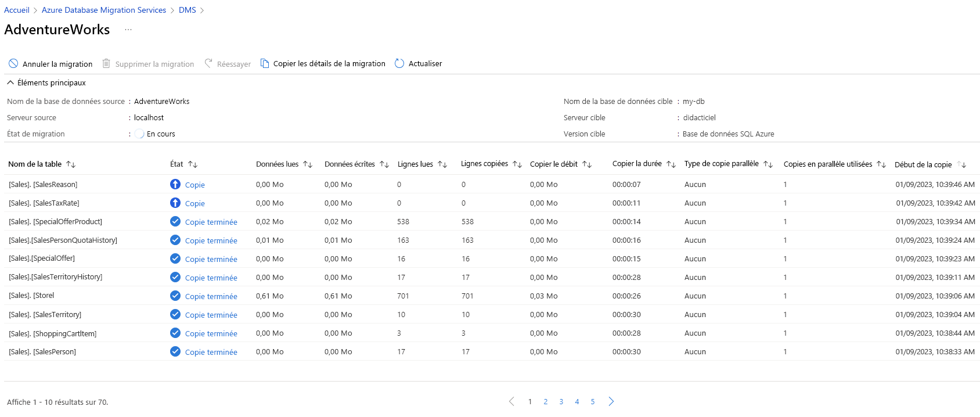980x417 pixels.
Task: Select the [Sales]. [SalesReason] table name
Action: [43, 184]
